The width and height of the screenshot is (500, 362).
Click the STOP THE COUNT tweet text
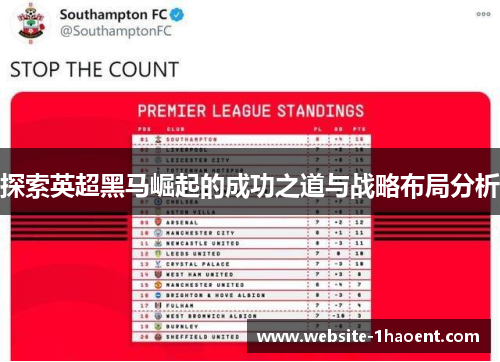click(95, 69)
